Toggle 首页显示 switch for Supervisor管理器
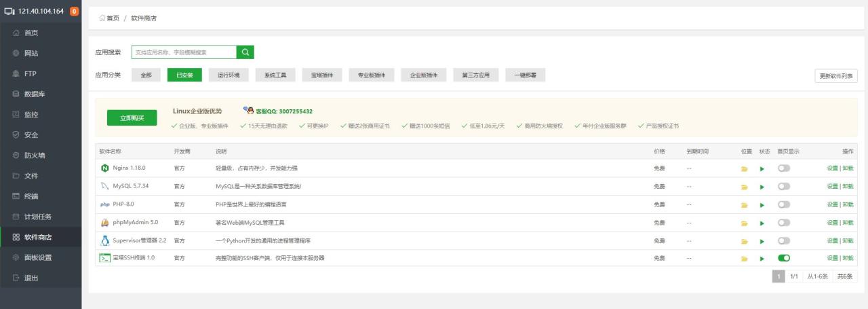The image size is (868, 309). point(784,240)
